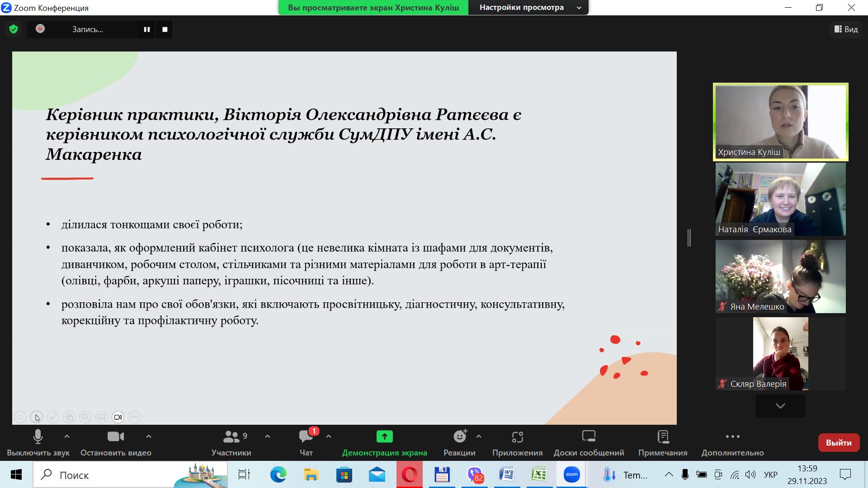This screenshot has height=488, width=868.
Task: Select Христина Куліш video thumbnail
Action: coord(781,122)
